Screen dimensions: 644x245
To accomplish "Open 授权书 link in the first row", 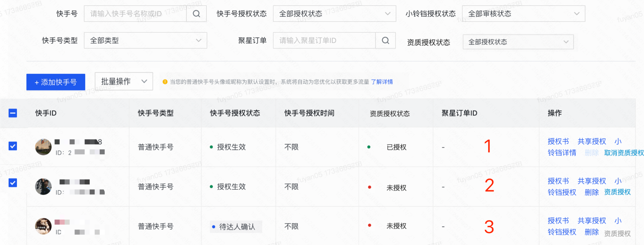I will 558,141.
